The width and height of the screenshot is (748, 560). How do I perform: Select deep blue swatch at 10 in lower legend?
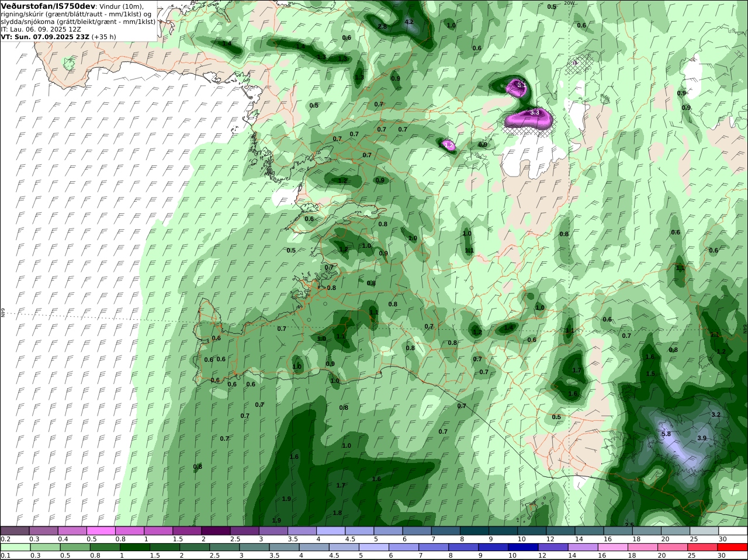(522, 547)
